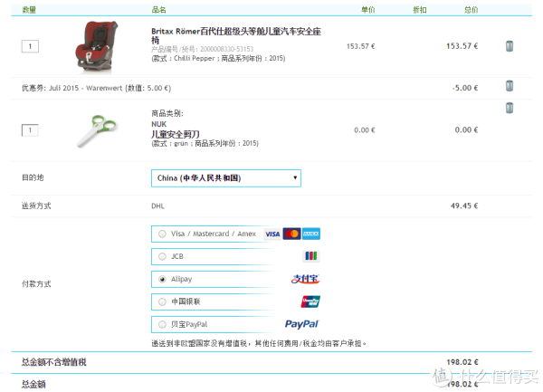Remove the Juli 2015 coupon with trash icon
The width and height of the screenshot is (543, 392).
tap(509, 86)
